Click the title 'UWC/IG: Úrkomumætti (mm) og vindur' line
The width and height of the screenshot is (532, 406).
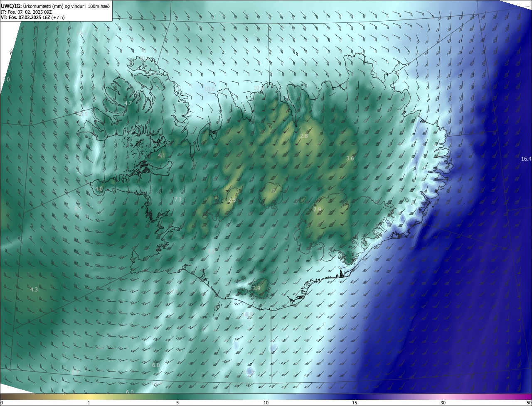click(55, 5)
